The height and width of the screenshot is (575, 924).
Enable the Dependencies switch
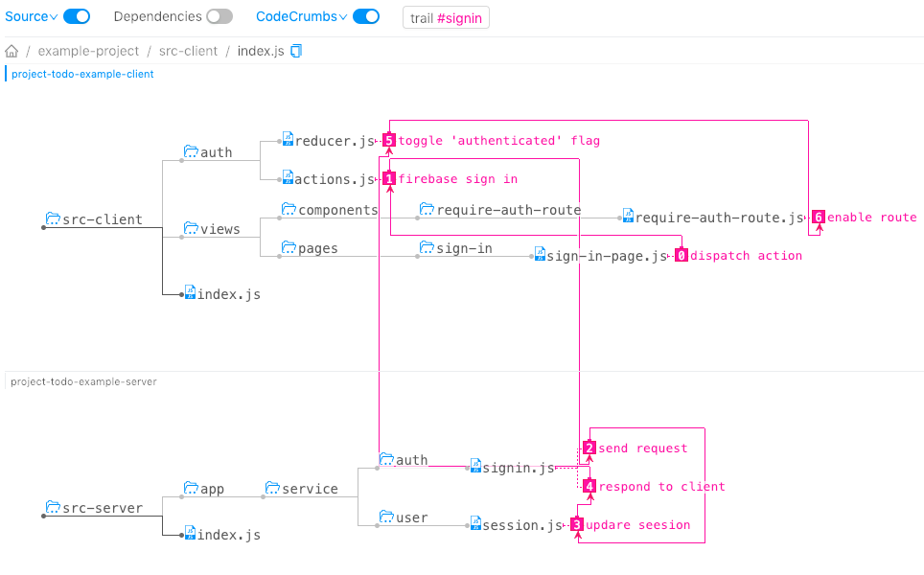coord(219,16)
